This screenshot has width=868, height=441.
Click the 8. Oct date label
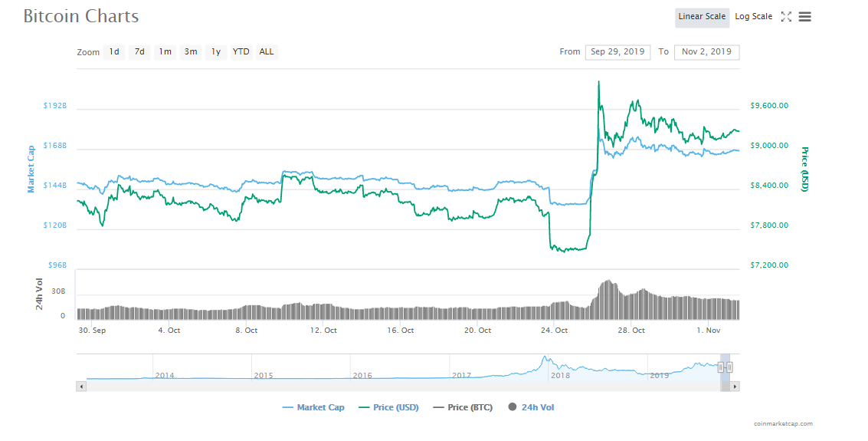(x=247, y=331)
